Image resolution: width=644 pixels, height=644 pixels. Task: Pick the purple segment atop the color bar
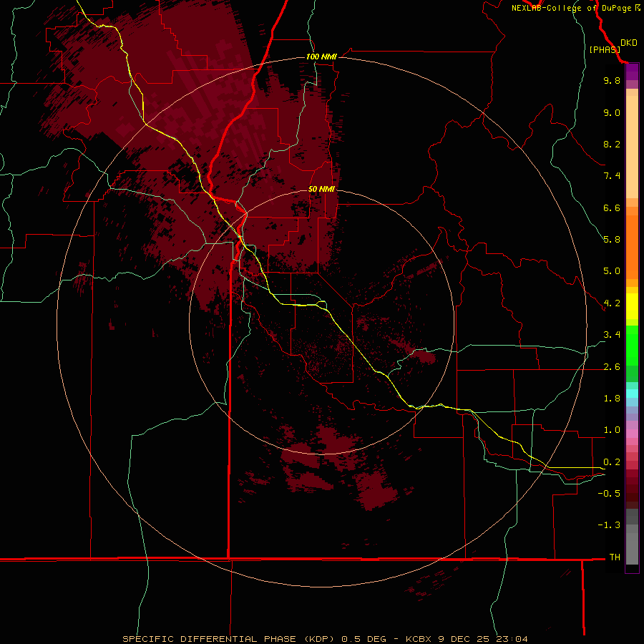pos(632,72)
